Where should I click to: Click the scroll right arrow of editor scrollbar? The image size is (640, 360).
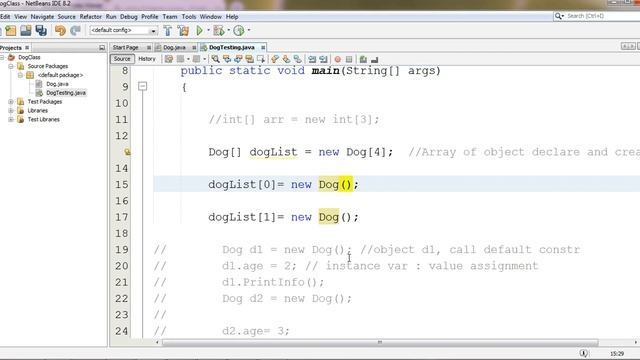tap(636, 342)
